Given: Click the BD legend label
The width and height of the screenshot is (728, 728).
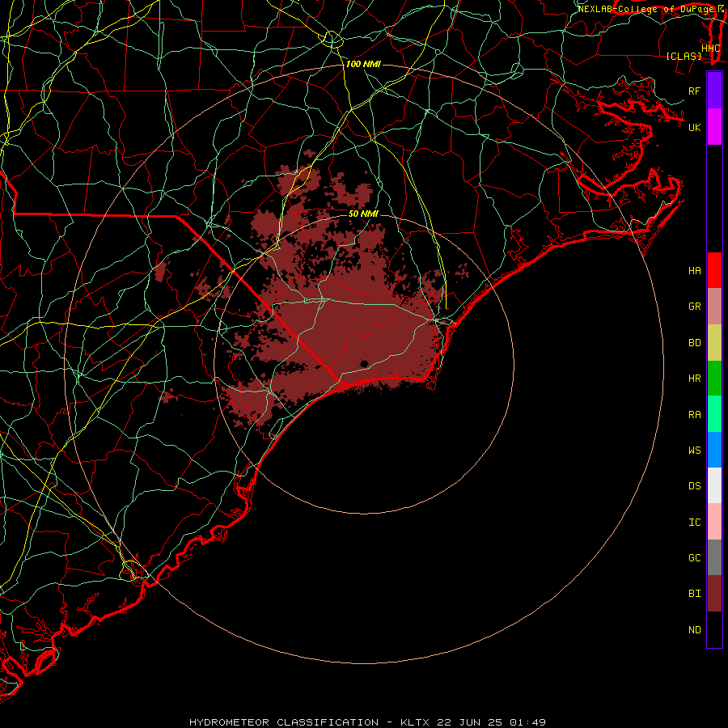Looking at the screenshot, I should pos(695,343).
